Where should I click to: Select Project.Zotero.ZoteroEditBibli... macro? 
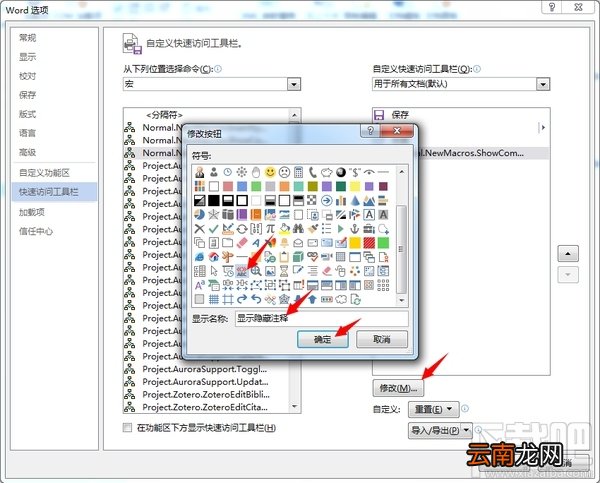click(207, 394)
